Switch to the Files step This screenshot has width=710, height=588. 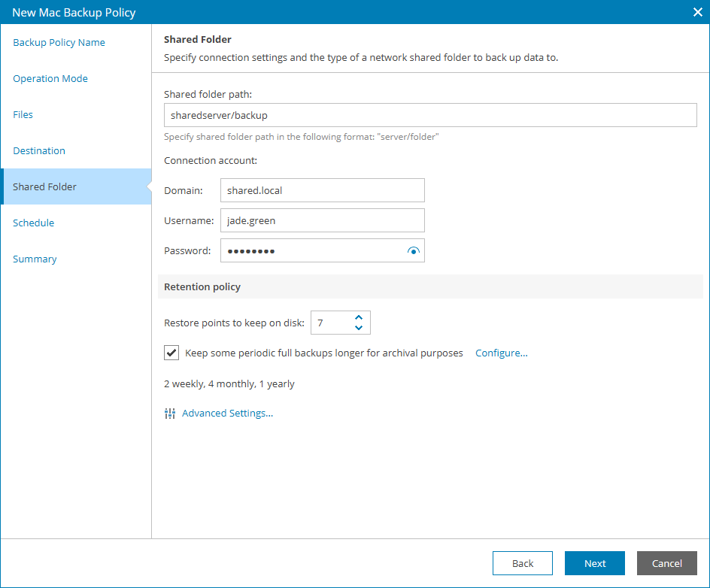tap(23, 115)
